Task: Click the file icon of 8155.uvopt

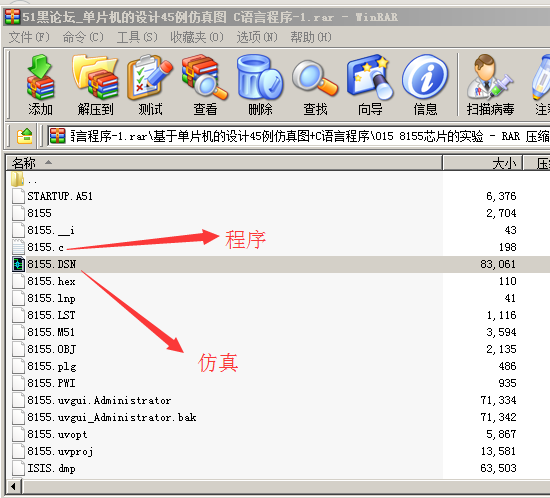Action: point(18,434)
